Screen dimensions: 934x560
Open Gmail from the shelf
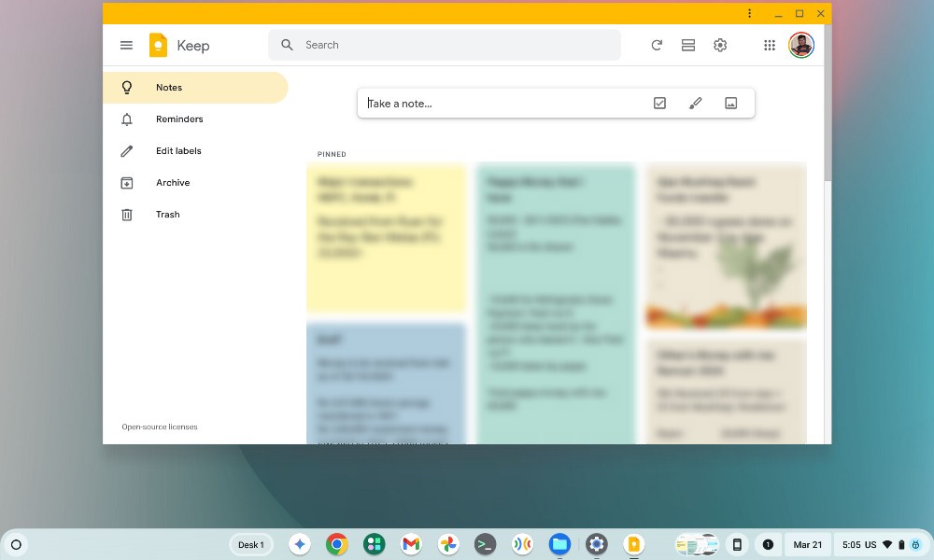point(411,544)
